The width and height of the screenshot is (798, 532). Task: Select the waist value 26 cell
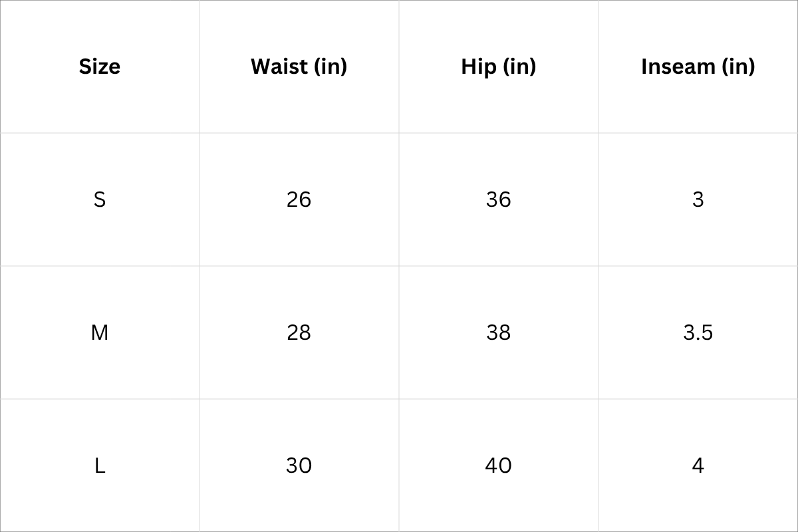(299, 199)
